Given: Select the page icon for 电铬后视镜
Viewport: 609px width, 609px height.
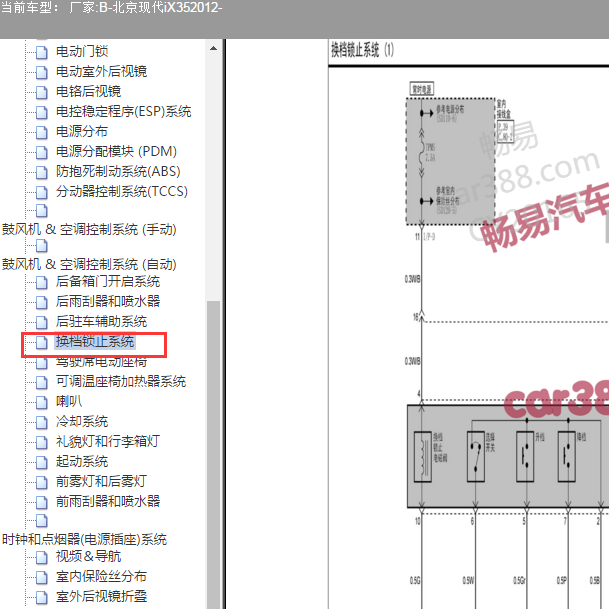Looking at the screenshot, I should pos(42,92).
